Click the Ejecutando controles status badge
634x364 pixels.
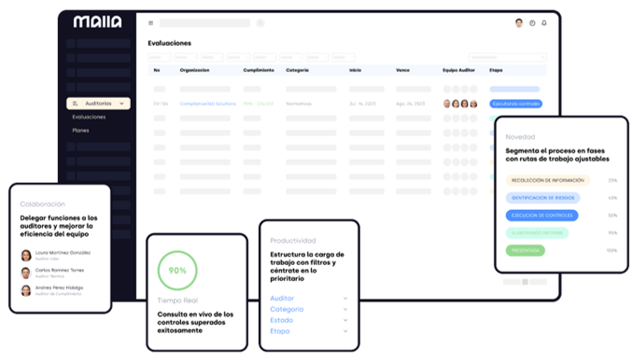tap(516, 104)
